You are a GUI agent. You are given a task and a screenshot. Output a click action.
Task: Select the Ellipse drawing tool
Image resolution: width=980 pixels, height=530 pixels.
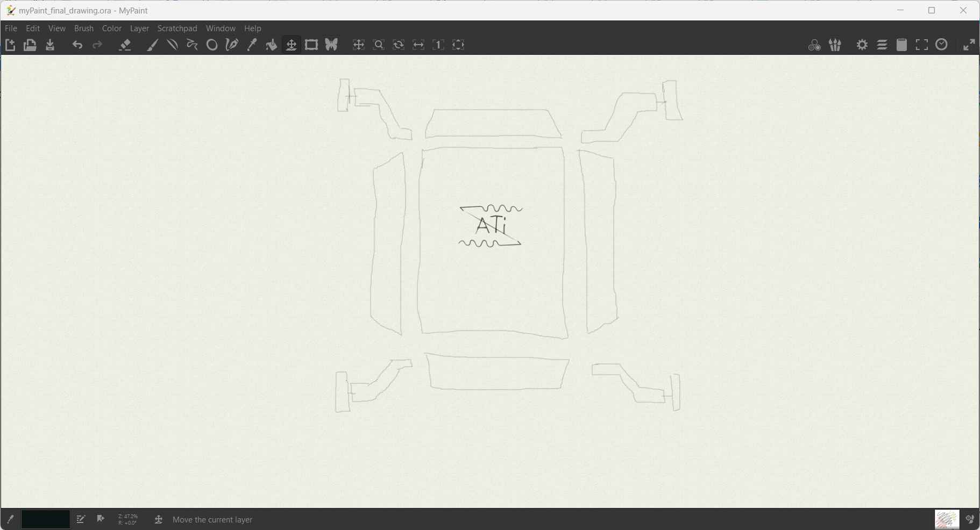click(x=212, y=45)
